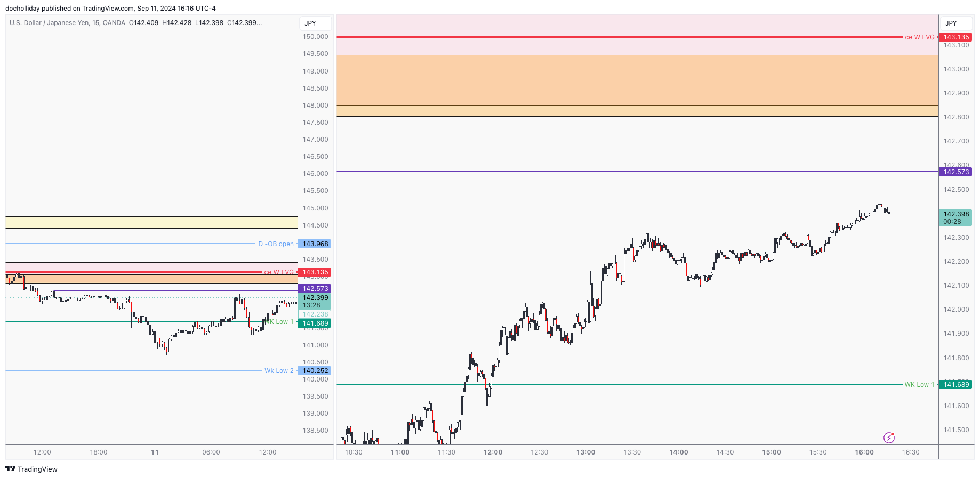The image size is (980, 478).
Task: Select the O142.409 open value in the legend
Action: point(143,23)
